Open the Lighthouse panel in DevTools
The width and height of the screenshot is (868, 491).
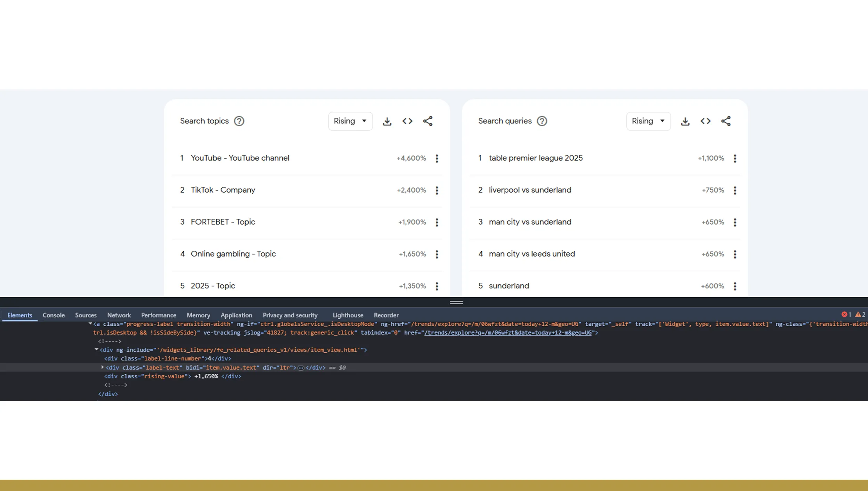[x=347, y=315]
